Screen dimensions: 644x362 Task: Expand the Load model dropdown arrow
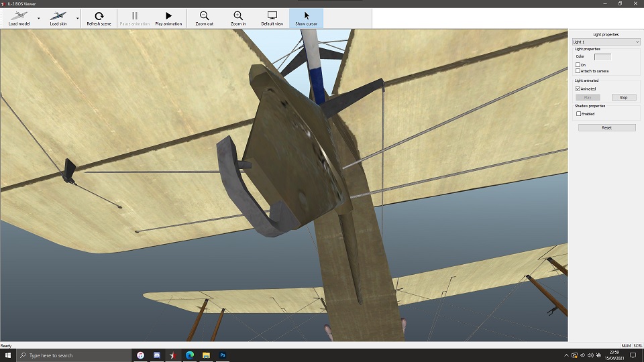click(x=38, y=18)
